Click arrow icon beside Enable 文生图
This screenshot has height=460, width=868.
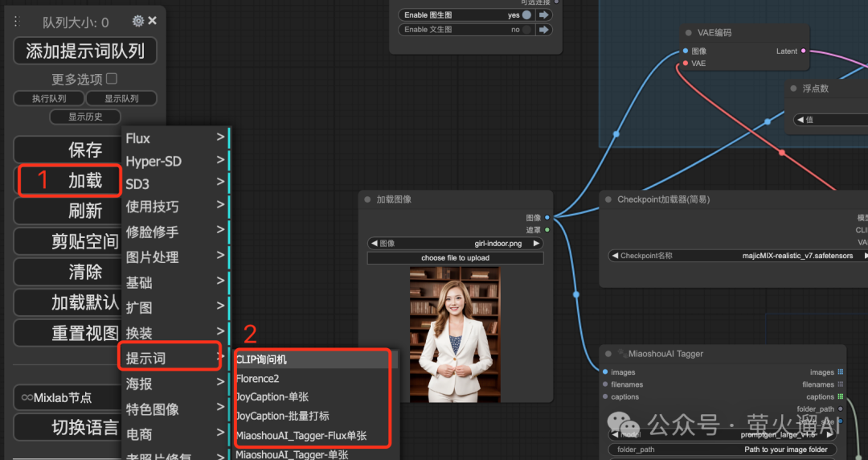[x=543, y=30]
